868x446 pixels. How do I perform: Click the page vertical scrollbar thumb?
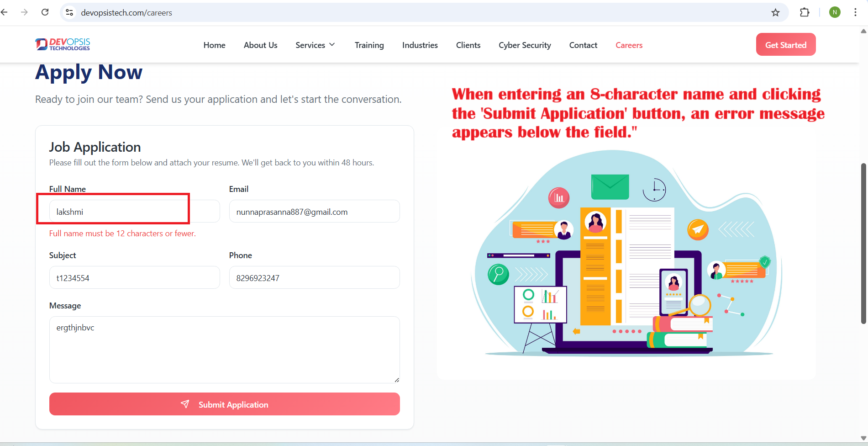click(863, 242)
